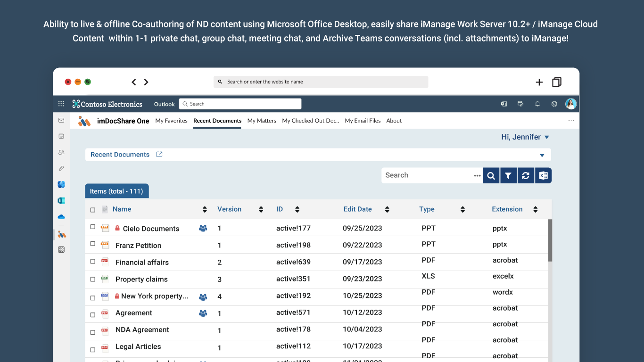Check the Legal Articles row checkbox
644x362 pixels.
point(93,350)
